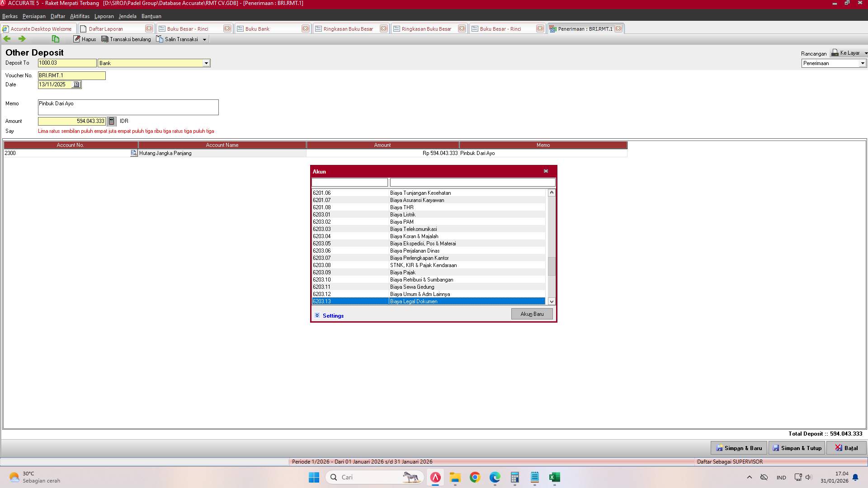Open Transaksi berulang tool
868x488 pixels.
point(126,39)
